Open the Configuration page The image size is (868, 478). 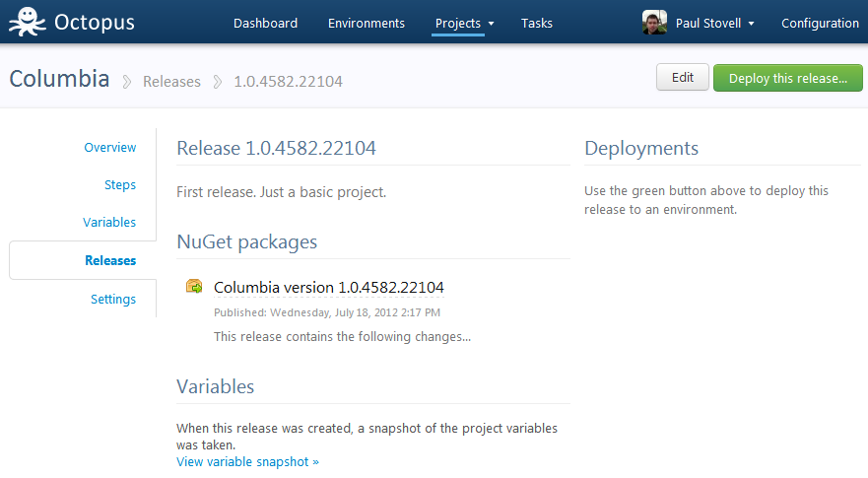tap(820, 23)
